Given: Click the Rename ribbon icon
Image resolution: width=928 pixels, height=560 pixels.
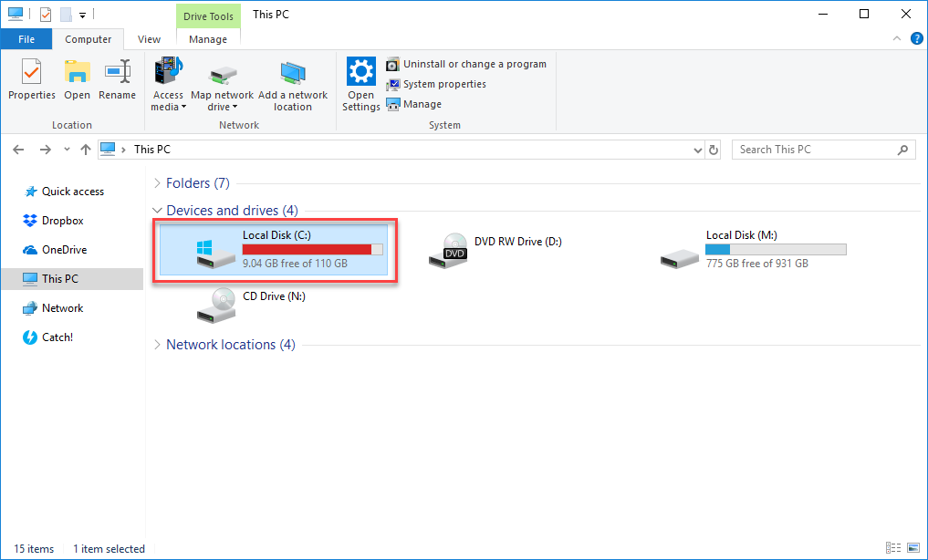Looking at the screenshot, I should coord(117,73).
